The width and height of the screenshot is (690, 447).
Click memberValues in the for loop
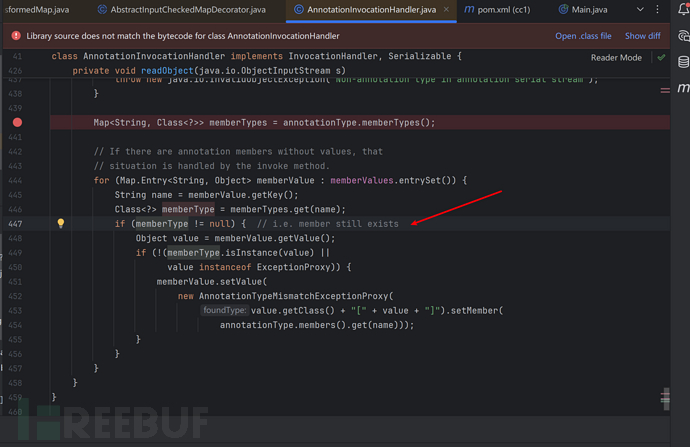point(362,180)
